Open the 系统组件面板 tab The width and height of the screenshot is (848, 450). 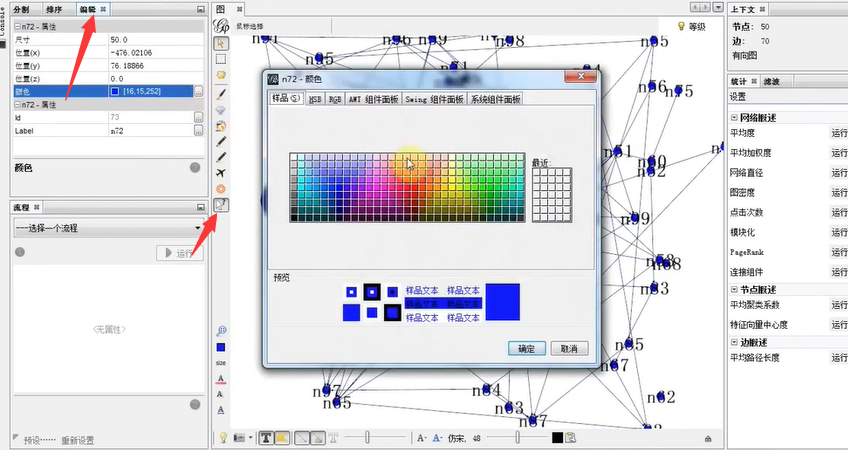pos(495,99)
